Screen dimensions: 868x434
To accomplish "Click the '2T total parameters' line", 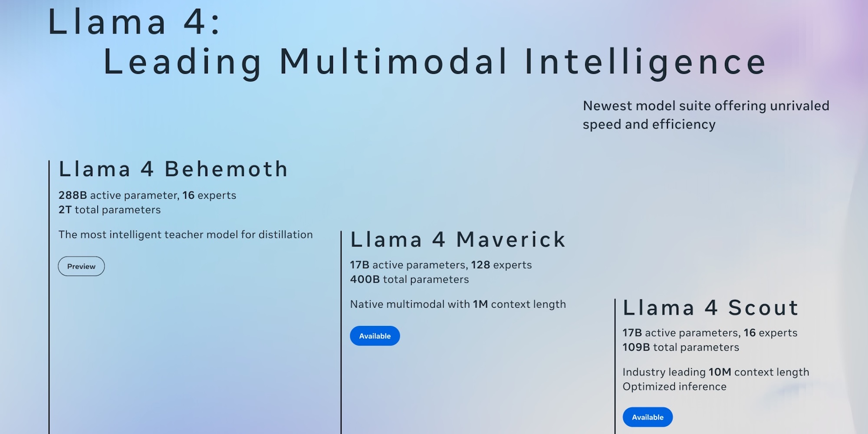I will coord(109,210).
